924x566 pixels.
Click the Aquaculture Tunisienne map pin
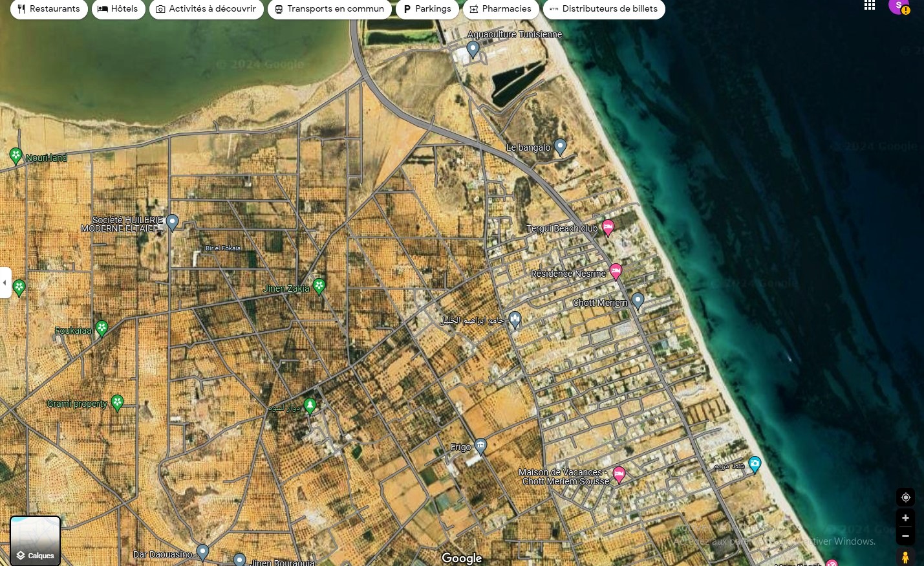473,49
